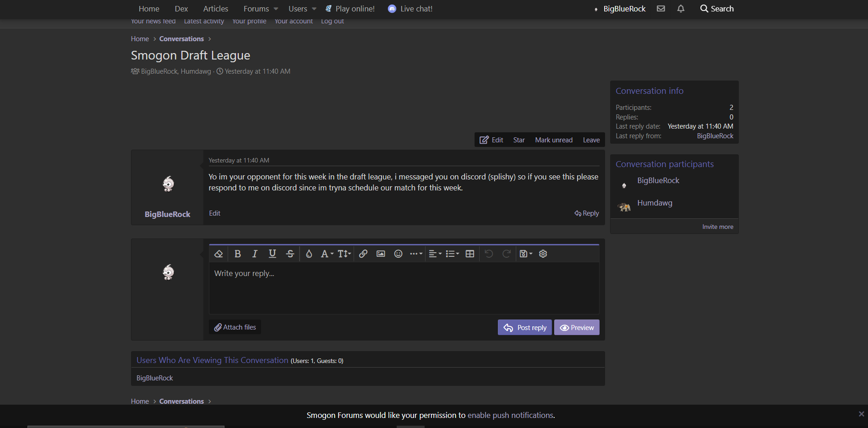Toggle underline formatting in editor
Image resolution: width=868 pixels, height=428 pixels.
tap(272, 254)
